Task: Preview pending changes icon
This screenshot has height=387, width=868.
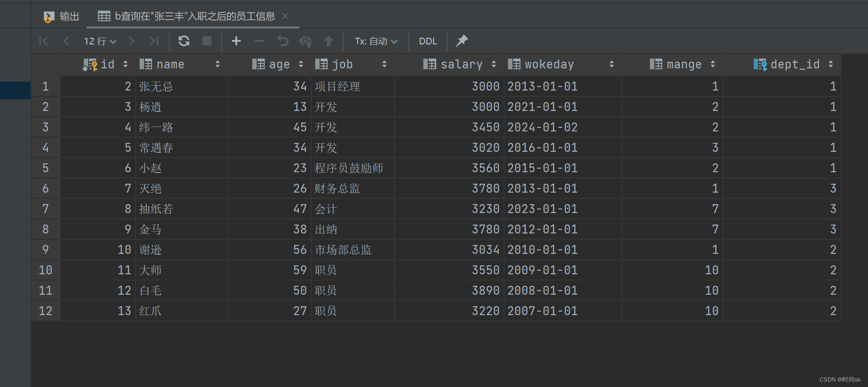Action: [x=305, y=41]
